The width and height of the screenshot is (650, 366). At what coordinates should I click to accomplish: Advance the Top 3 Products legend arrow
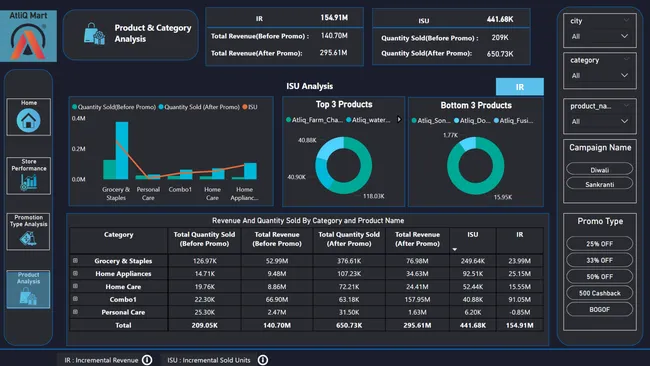click(399, 120)
